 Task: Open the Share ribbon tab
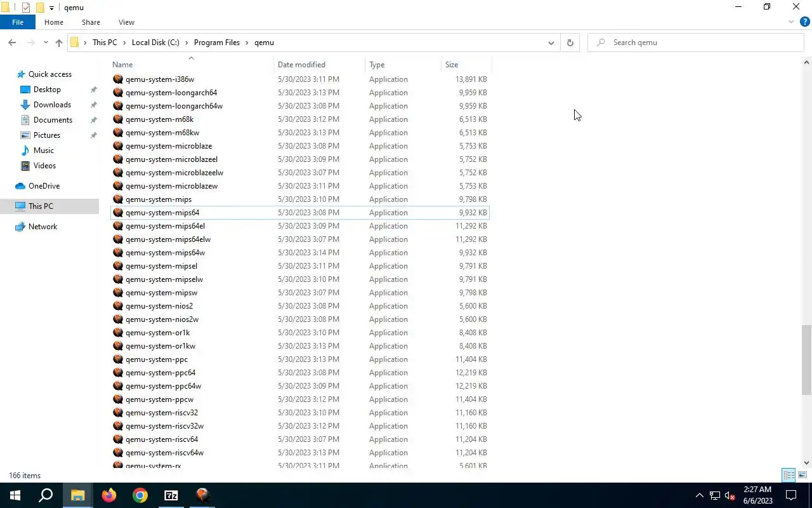pos(91,22)
